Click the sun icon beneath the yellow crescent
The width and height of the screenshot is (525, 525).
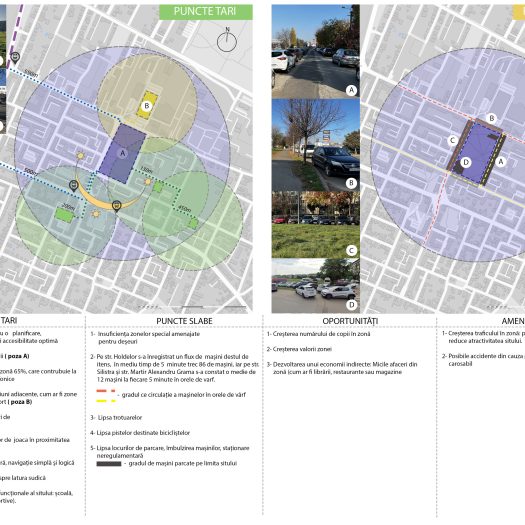[x=96, y=213]
